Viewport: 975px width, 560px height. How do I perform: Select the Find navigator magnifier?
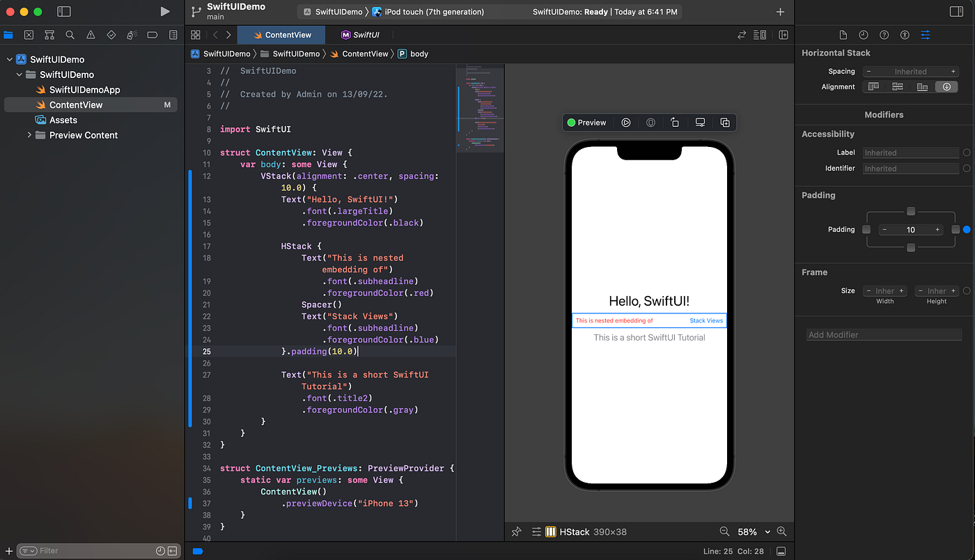(70, 34)
